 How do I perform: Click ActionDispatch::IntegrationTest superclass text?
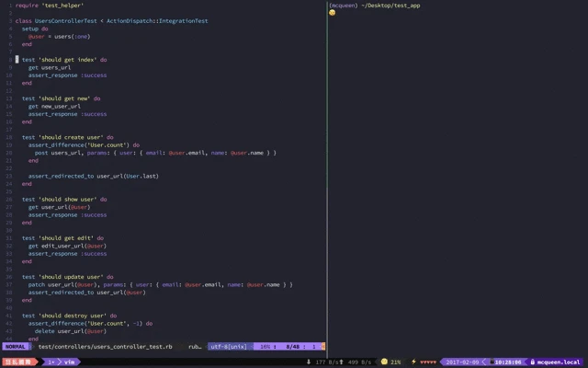(157, 21)
